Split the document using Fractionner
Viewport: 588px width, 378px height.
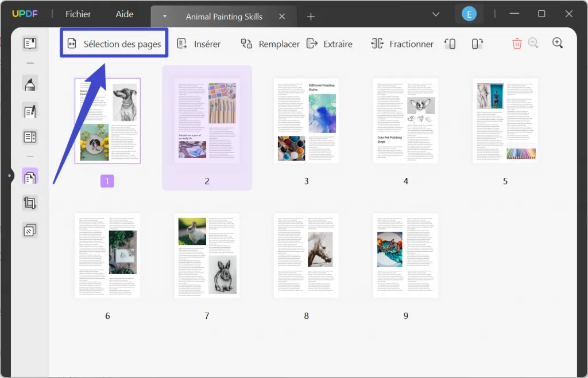402,44
